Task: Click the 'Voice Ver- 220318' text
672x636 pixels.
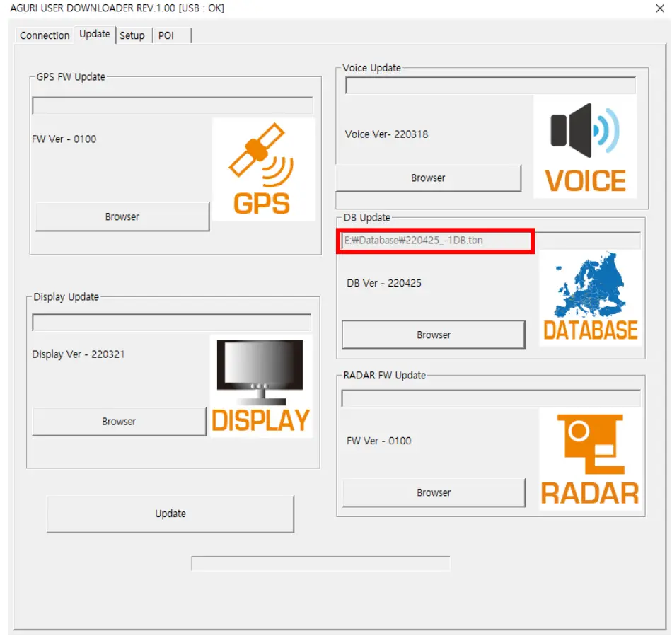Action: (x=386, y=134)
